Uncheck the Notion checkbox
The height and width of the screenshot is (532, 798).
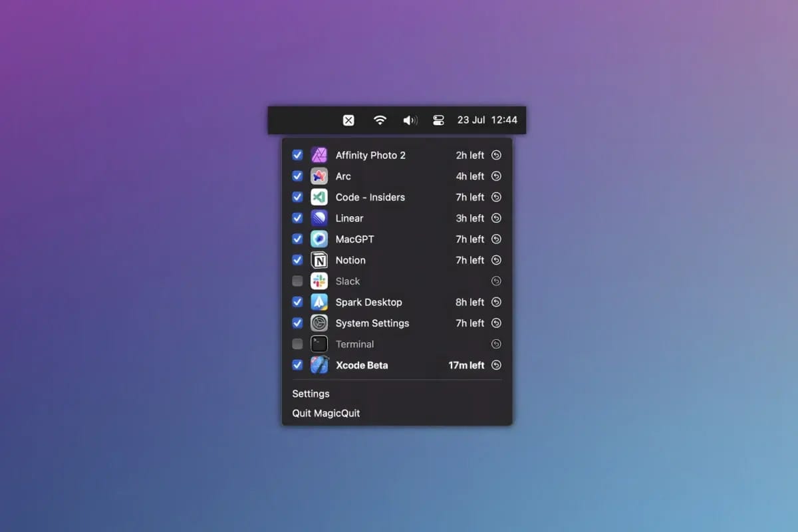point(297,260)
